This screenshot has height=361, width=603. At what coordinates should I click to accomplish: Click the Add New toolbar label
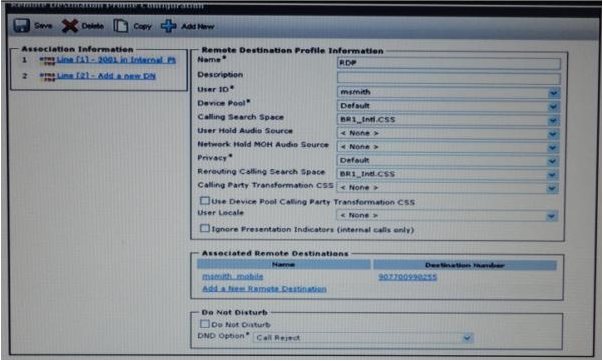pyautogui.click(x=198, y=27)
